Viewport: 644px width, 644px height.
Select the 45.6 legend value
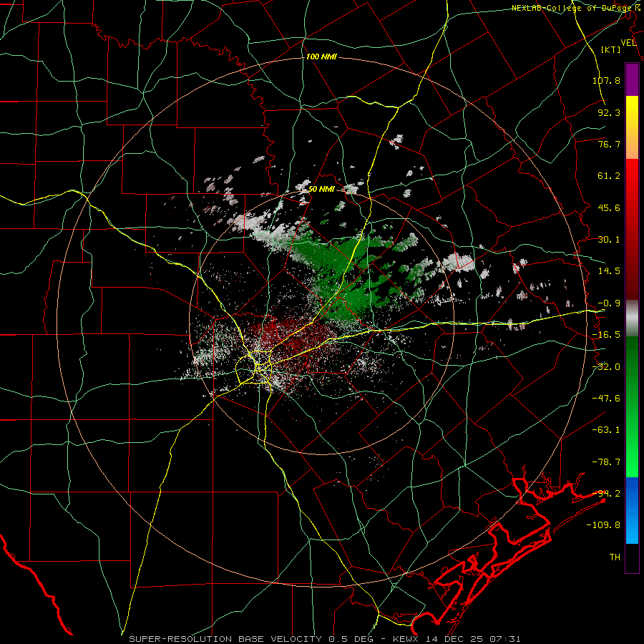(x=609, y=208)
